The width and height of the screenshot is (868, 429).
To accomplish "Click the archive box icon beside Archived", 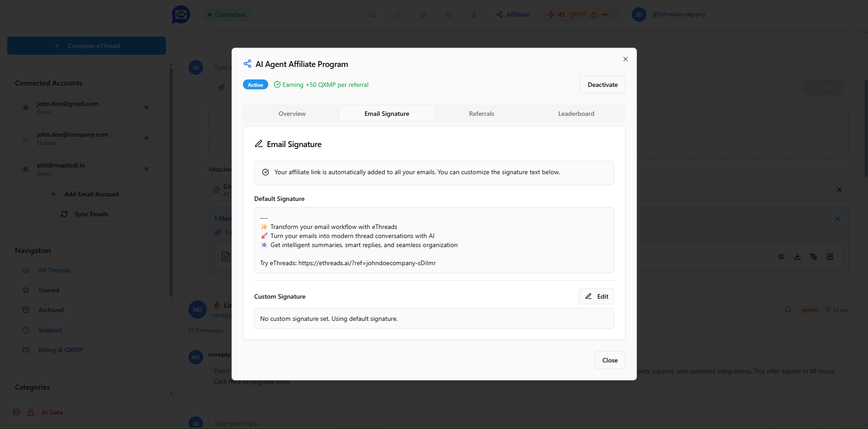I will point(26,310).
